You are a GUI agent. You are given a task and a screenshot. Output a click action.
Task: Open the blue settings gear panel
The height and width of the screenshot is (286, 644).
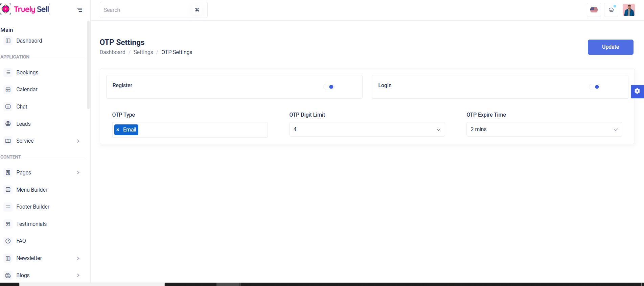[x=637, y=91]
